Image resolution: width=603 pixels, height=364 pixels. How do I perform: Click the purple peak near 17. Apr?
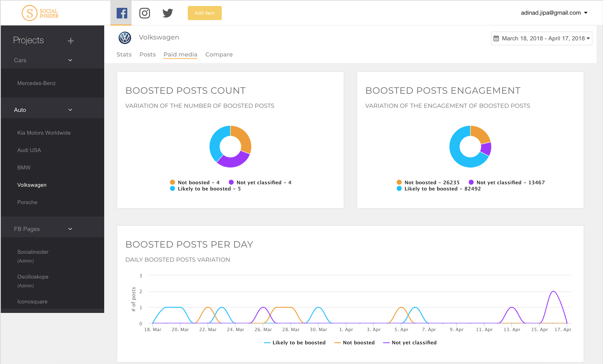[553, 292]
